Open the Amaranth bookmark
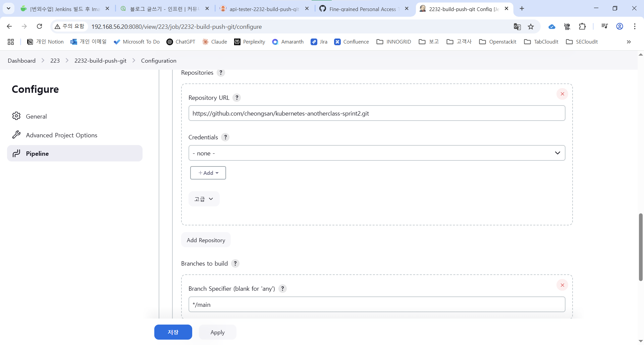 click(x=288, y=42)
